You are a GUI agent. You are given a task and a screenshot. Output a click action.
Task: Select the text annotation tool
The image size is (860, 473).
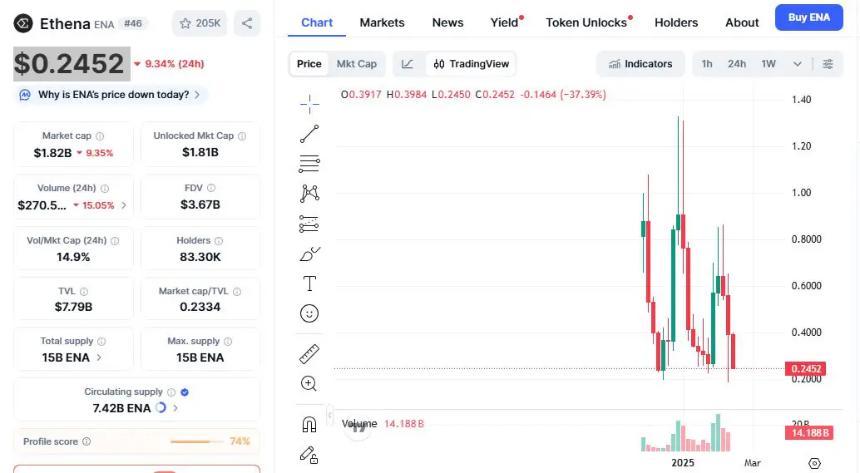click(309, 284)
